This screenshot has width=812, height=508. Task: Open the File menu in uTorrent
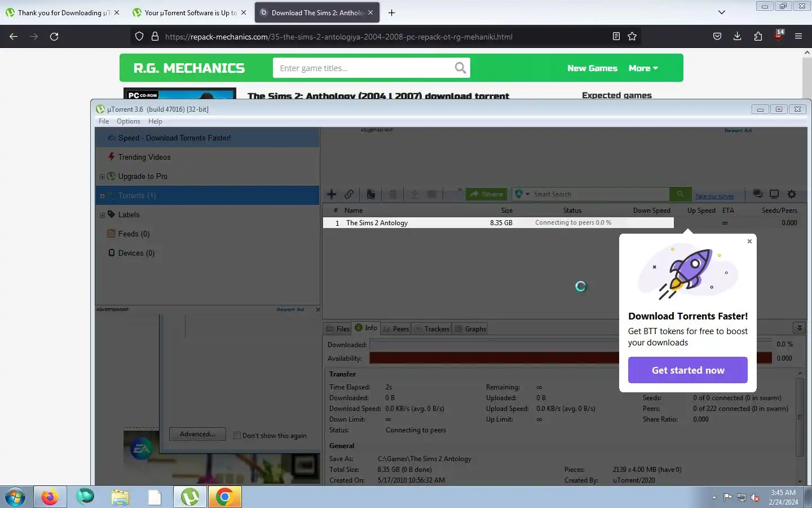[104, 121]
